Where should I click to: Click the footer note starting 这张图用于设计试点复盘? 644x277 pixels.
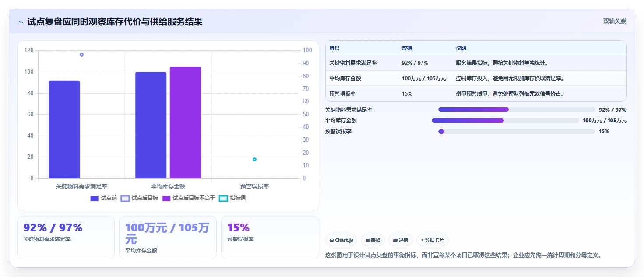click(463, 255)
